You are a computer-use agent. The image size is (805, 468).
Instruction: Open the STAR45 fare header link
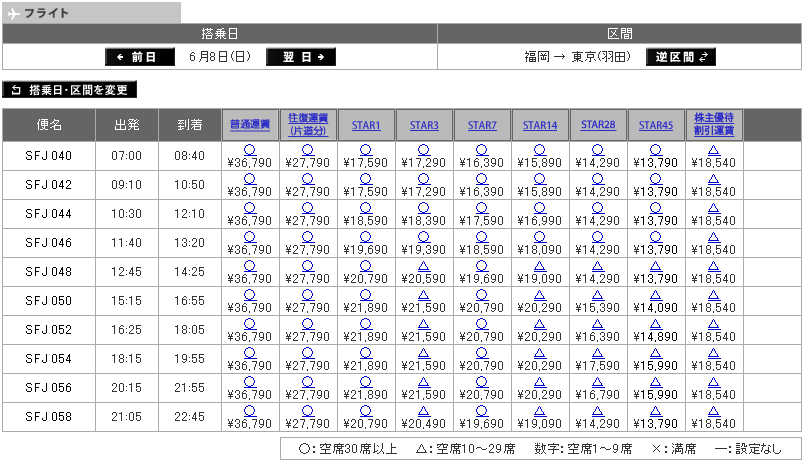click(x=656, y=125)
